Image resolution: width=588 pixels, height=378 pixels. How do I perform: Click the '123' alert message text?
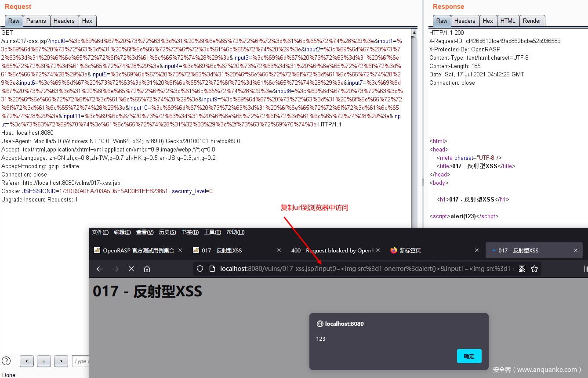tap(321, 339)
